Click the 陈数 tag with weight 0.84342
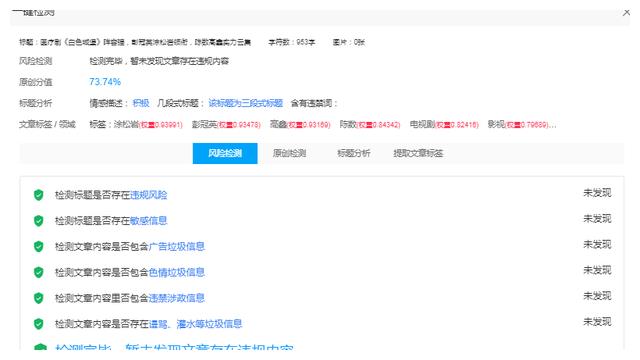This screenshot has height=360, width=640. point(370,124)
